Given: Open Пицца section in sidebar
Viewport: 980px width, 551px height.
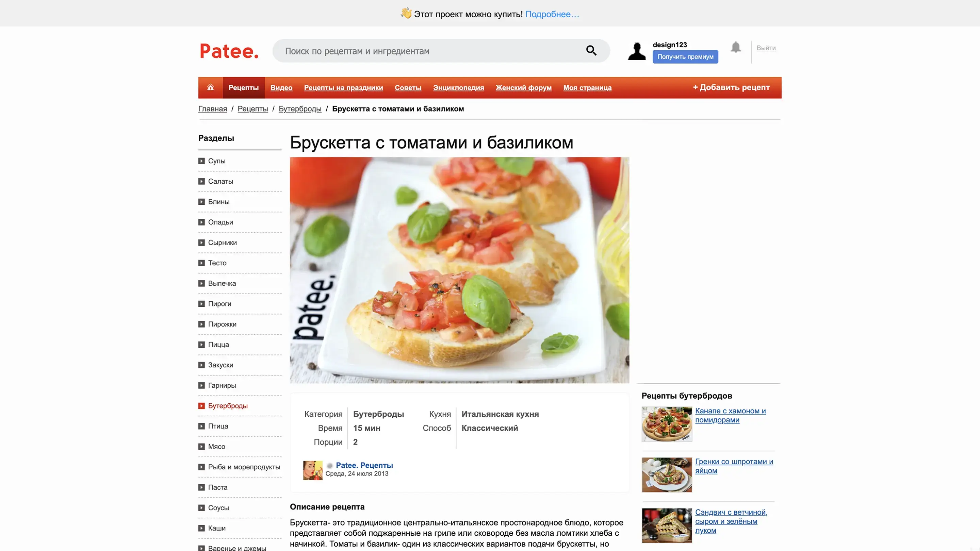Looking at the screenshot, I should (218, 345).
